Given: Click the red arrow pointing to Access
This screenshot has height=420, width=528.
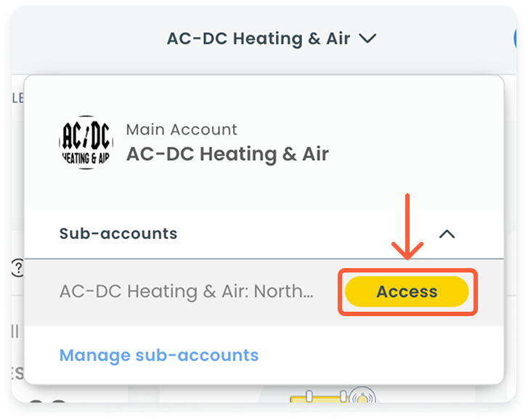Looking at the screenshot, I should (x=407, y=227).
